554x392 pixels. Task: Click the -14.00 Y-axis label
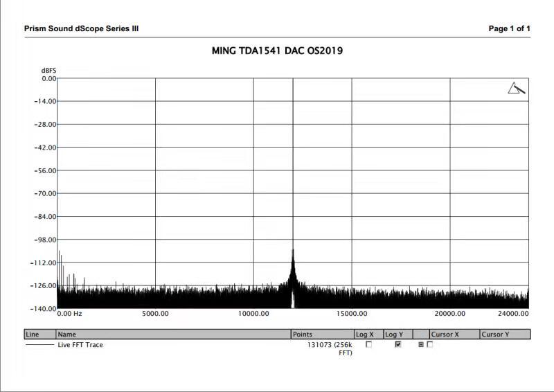(45, 101)
